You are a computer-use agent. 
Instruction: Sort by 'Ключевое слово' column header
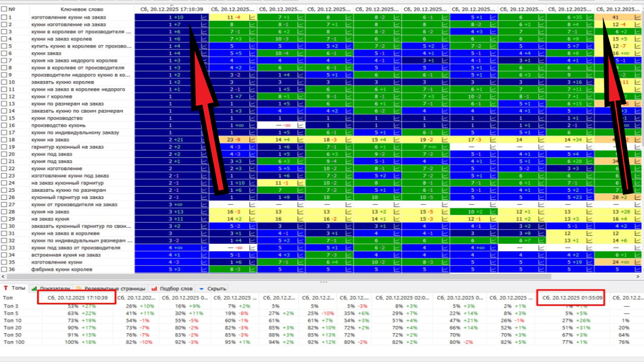pyautogui.click(x=81, y=9)
